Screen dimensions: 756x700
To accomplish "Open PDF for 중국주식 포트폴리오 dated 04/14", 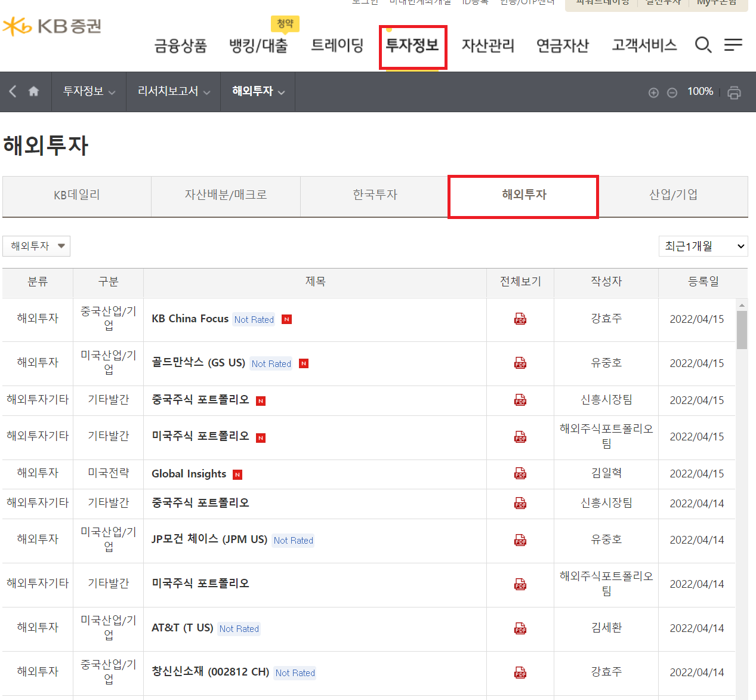I will (520, 504).
